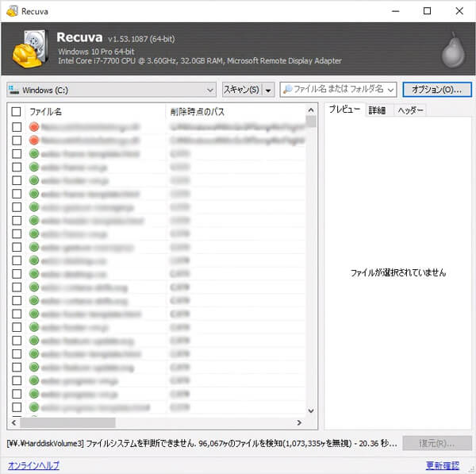
Task: Click the ファイルが選択されていません preview text
Action: pos(398,273)
